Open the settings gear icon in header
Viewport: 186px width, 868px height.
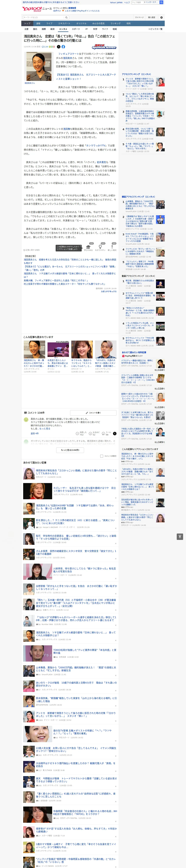pyautogui.click(x=161, y=18)
